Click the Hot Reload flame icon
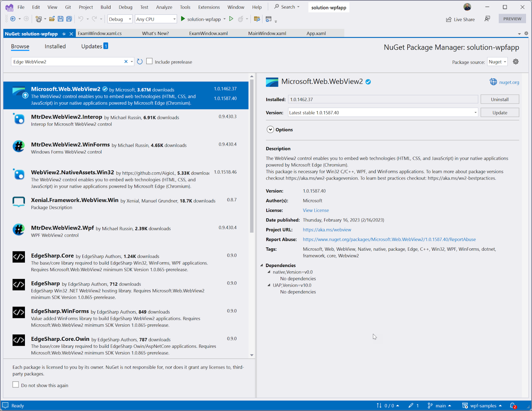532x411 pixels. coord(240,19)
